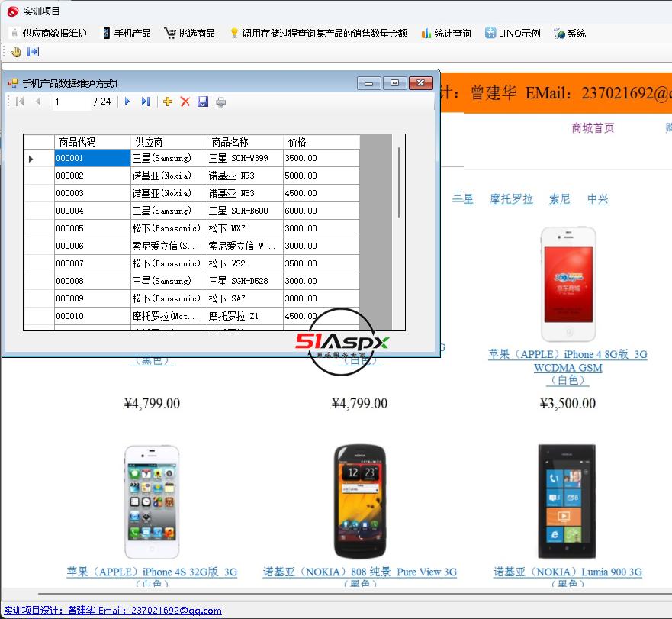Click supplier cell 索尼爱立信 in row 000006
The image size is (672, 619).
[x=169, y=247]
